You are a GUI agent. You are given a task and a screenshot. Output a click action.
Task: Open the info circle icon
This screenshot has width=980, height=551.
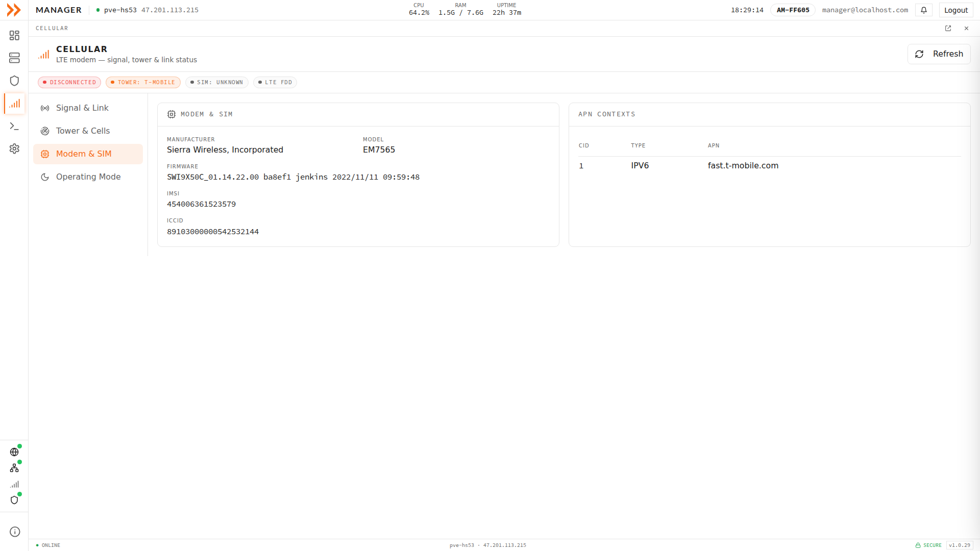tap(15, 532)
